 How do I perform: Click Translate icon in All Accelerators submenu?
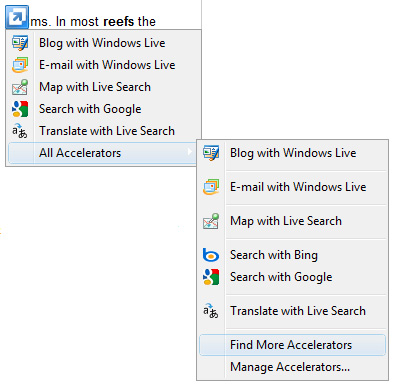211,311
